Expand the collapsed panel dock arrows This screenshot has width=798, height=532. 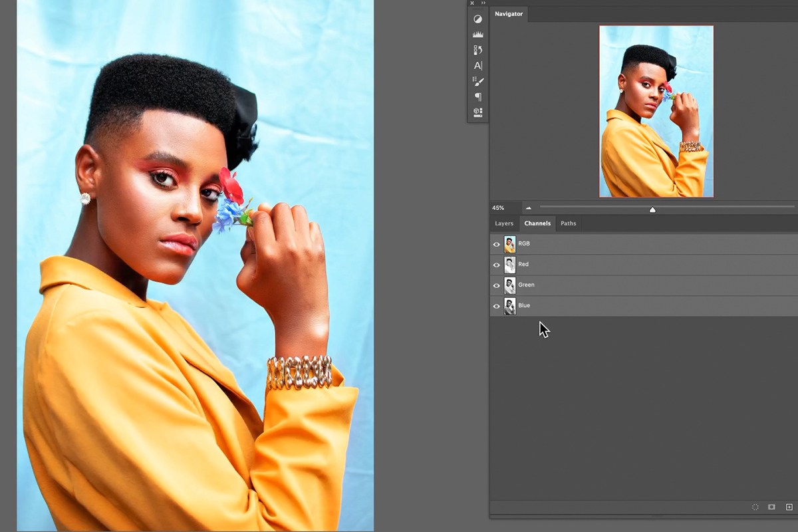pos(483,3)
